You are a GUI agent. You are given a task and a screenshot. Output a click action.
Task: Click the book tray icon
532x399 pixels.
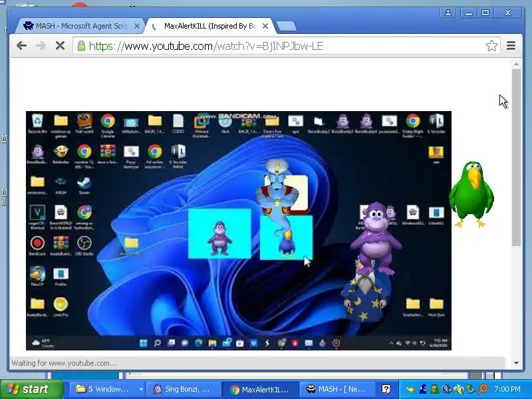click(x=471, y=389)
